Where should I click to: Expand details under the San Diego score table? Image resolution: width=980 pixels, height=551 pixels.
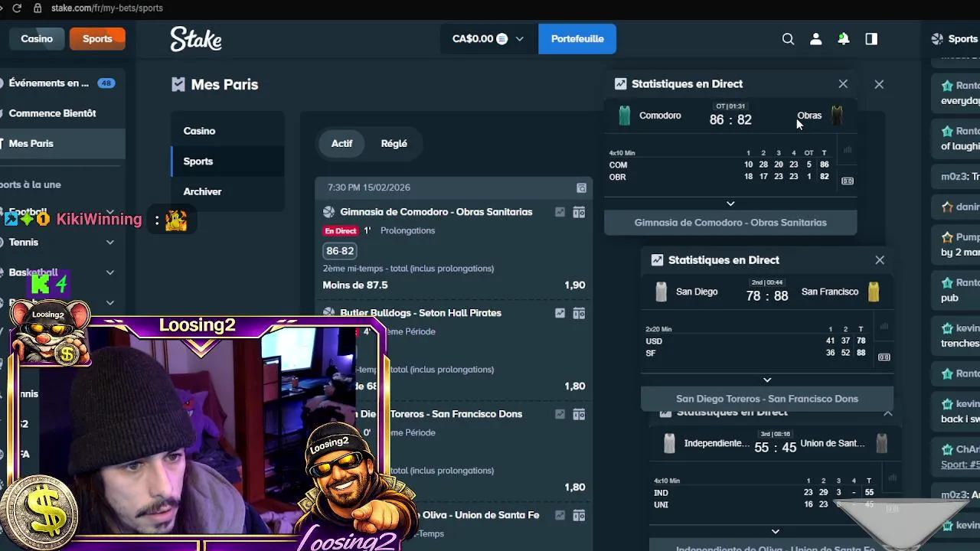767,380
